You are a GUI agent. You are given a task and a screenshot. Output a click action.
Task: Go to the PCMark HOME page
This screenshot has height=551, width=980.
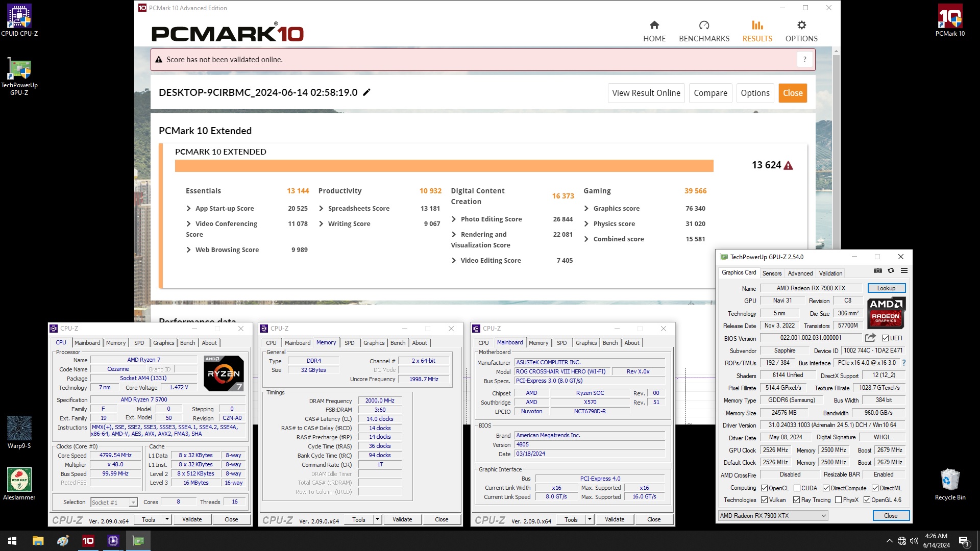(x=654, y=31)
